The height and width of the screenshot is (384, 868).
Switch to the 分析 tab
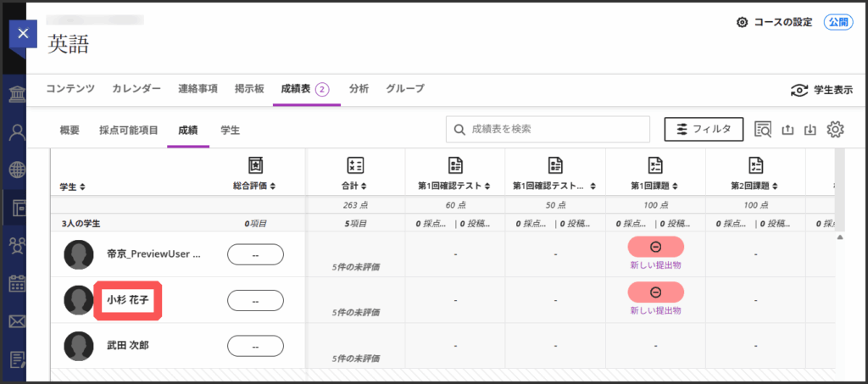coord(359,88)
